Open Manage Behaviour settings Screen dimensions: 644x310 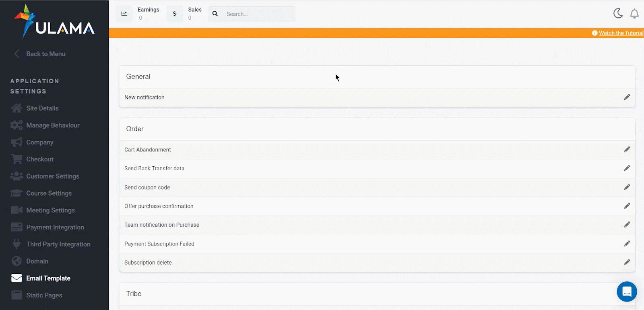[53, 125]
